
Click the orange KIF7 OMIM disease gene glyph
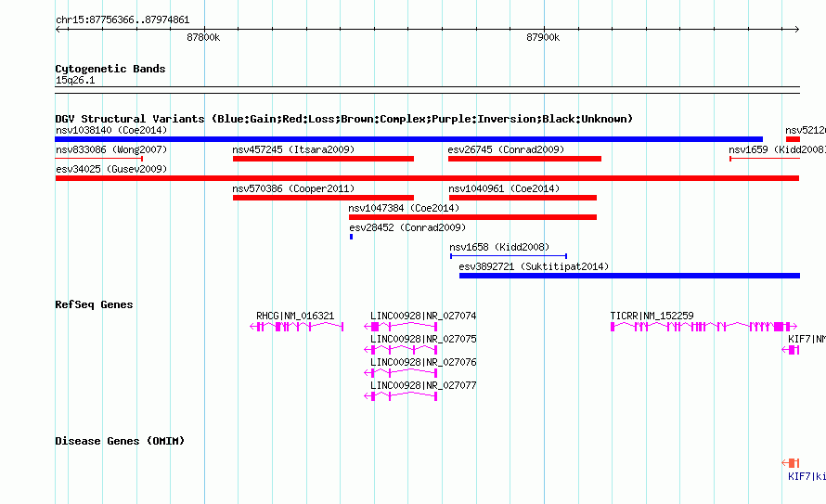791,463
